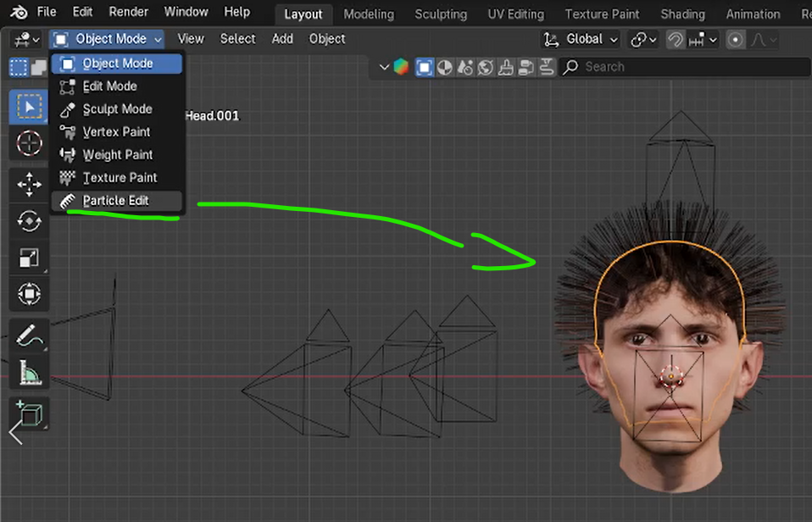812x522 pixels.
Task: Activate the Move tool
Action: click(x=29, y=184)
